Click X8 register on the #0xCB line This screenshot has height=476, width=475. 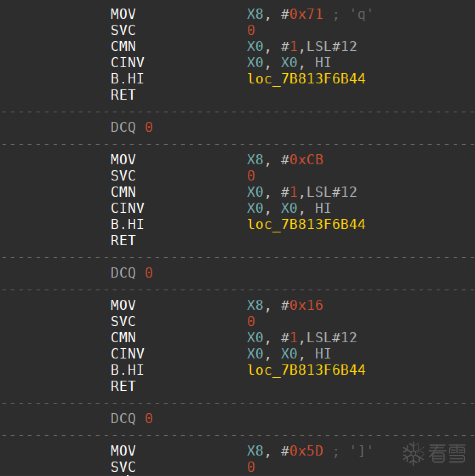click(255, 160)
